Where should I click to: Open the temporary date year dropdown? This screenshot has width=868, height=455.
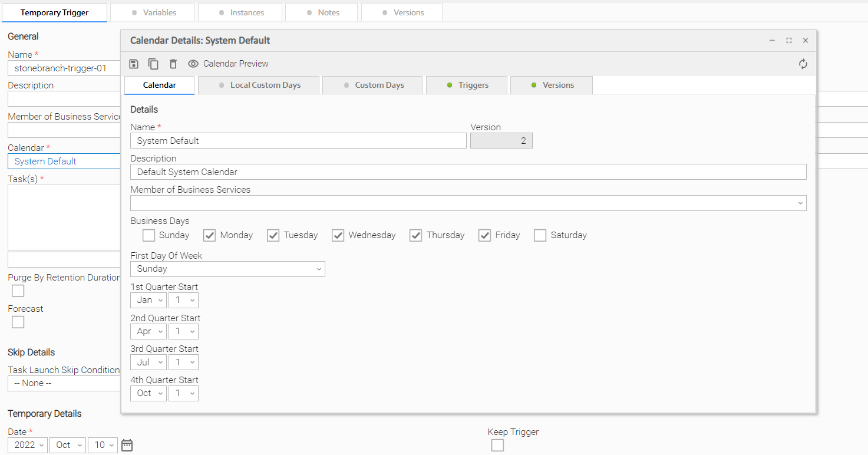tap(28, 445)
